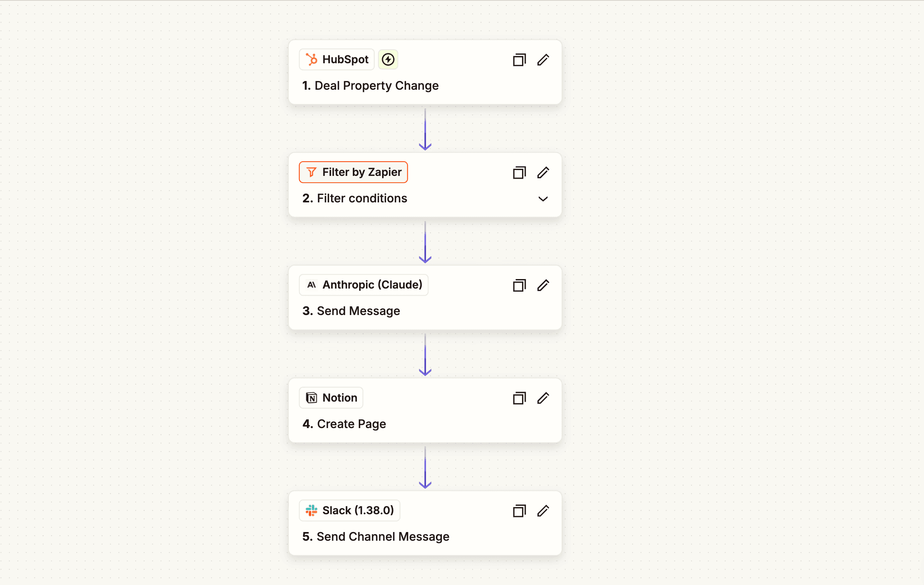924x585 pixels.
Task: Duplicate the Anthropic (Claude) step
Action: point(519,285)
